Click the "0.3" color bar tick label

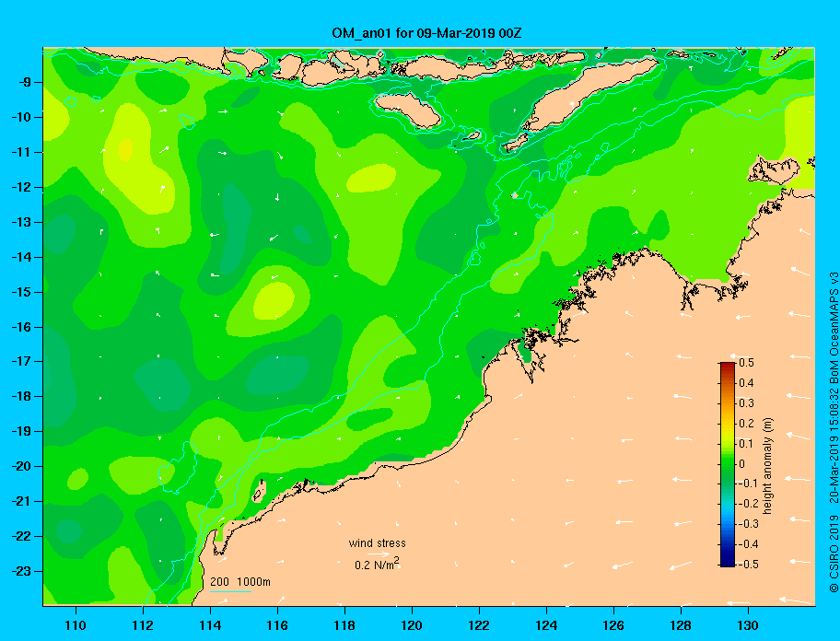point(747,403)
